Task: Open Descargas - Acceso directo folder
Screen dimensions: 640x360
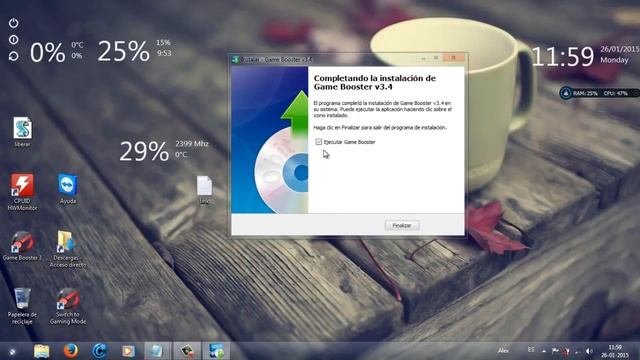Action: [68, 249]
